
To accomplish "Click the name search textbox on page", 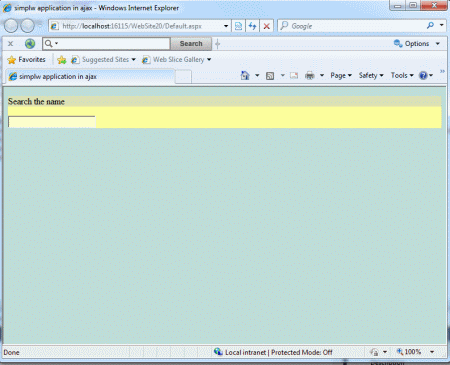I will (x=52, y=122).
